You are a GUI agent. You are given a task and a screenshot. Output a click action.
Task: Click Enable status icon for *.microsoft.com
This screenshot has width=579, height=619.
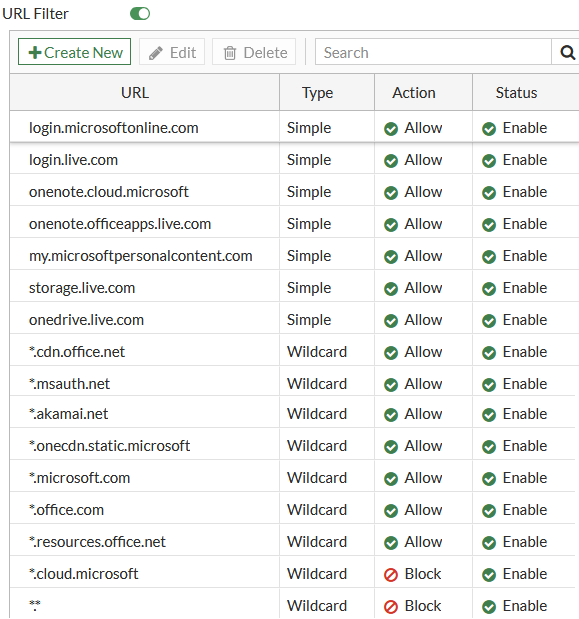pos(489,478)
